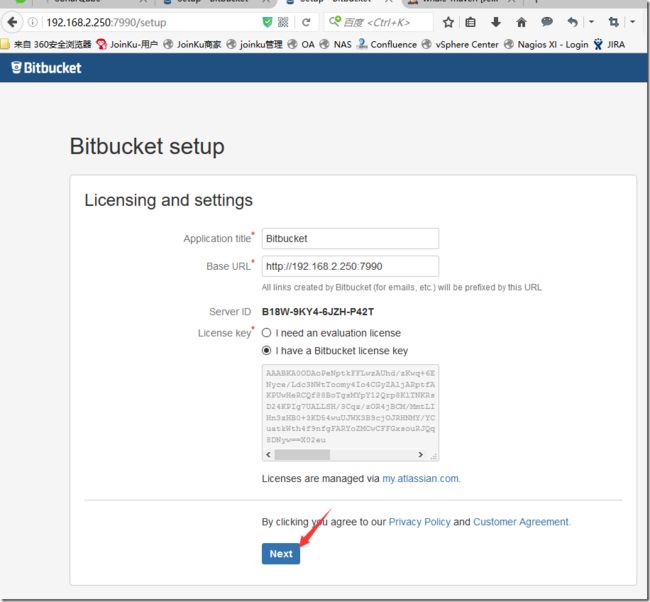
Task: Open the Nagios XI - Login bookmark
Action: (546, 44)
